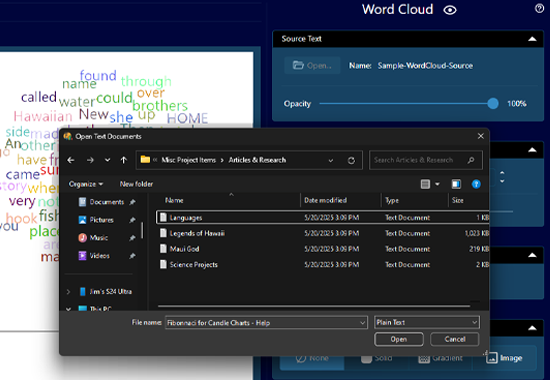Click the 1,023 KB size cell

[476, 233]
